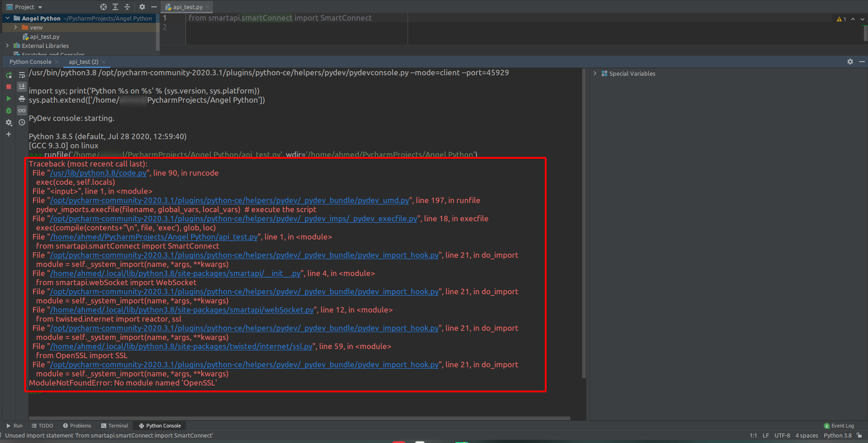Screen dimensions: 868x443
Task: Open the _pydev_execfile.py traceback link
Action: pos(233,219)
